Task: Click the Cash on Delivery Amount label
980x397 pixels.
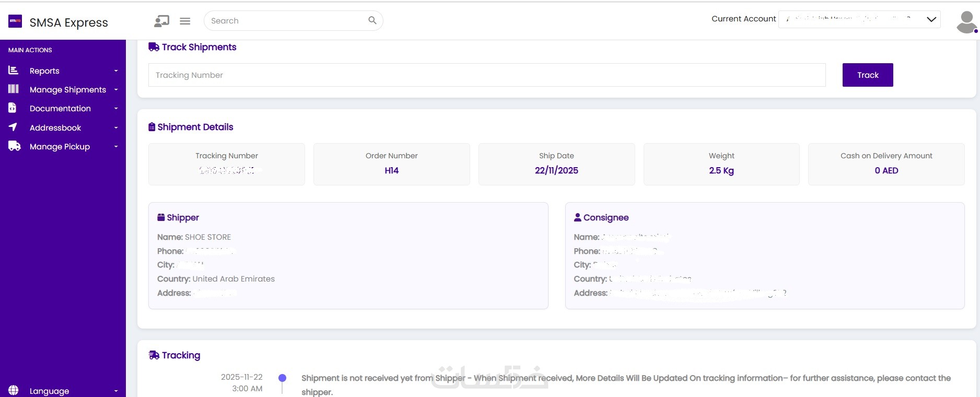Action: [x=886, y=156]
